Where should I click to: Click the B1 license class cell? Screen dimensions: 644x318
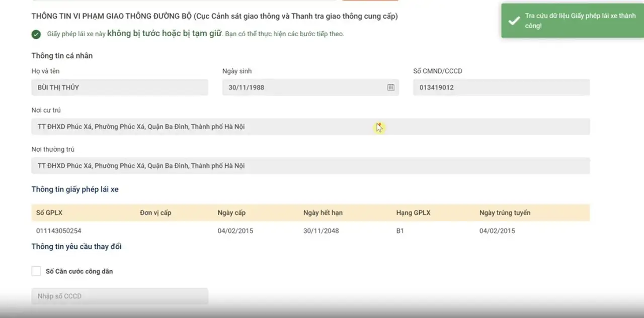point(400,231)
